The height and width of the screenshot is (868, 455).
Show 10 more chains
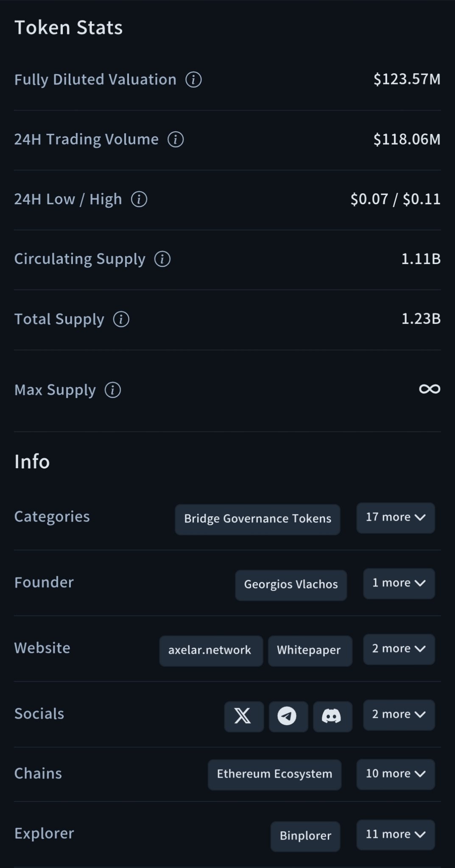(395, 774)
